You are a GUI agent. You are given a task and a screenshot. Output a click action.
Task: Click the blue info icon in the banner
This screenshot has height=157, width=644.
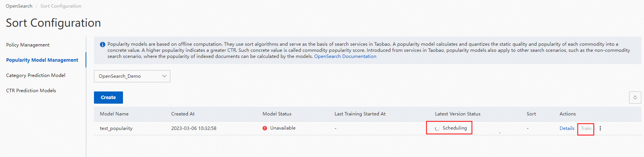[x=102, y=45]
